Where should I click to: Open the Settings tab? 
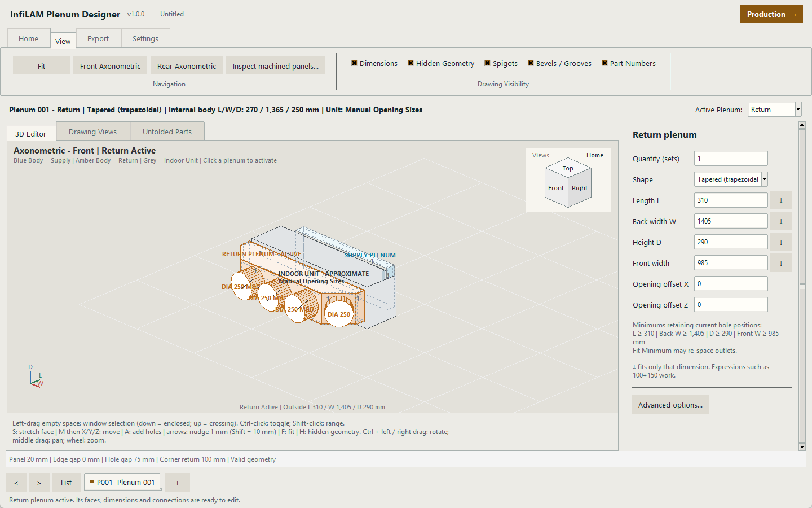pyautogui.click(x=145, y=38)
